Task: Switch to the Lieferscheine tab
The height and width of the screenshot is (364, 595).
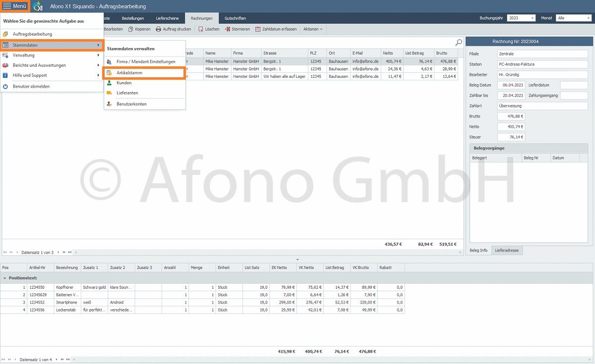Action: pyautogui.click(x=167, y=18)
